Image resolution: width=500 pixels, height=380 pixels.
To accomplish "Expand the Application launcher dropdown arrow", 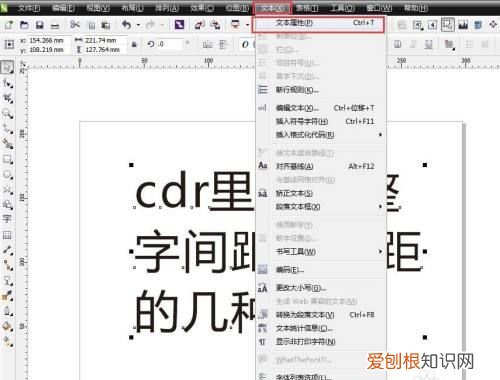I will click(247, 25).
